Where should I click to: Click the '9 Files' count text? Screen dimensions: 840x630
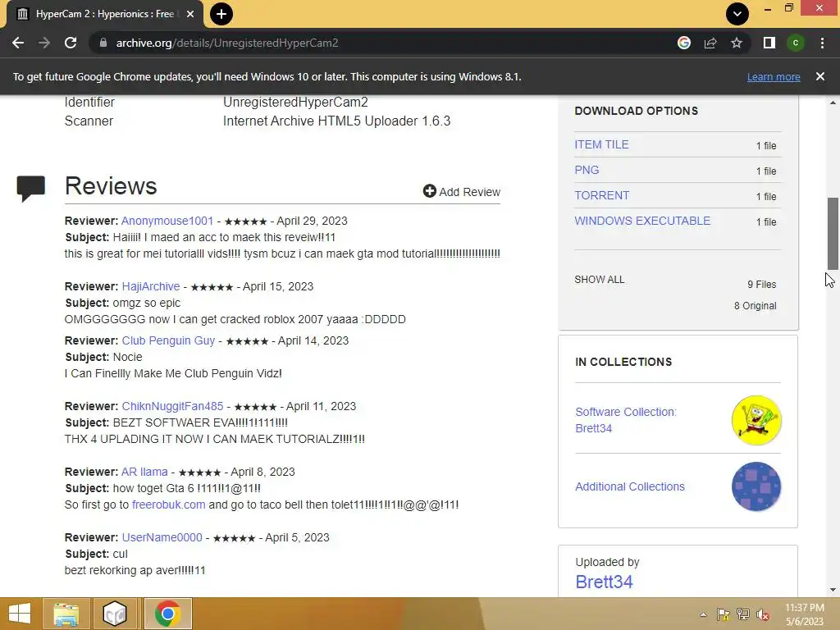(762, 285)
